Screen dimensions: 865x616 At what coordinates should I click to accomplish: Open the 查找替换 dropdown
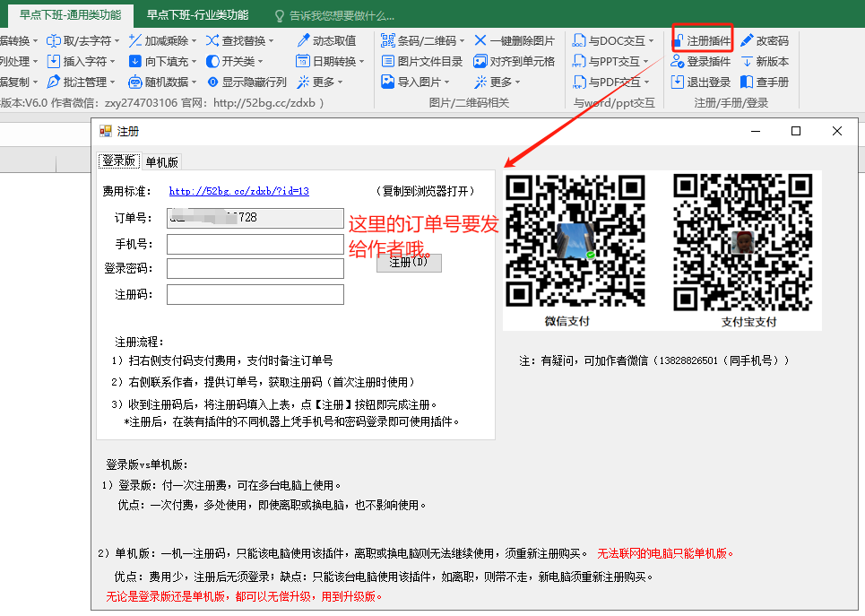tap(272, 41)
